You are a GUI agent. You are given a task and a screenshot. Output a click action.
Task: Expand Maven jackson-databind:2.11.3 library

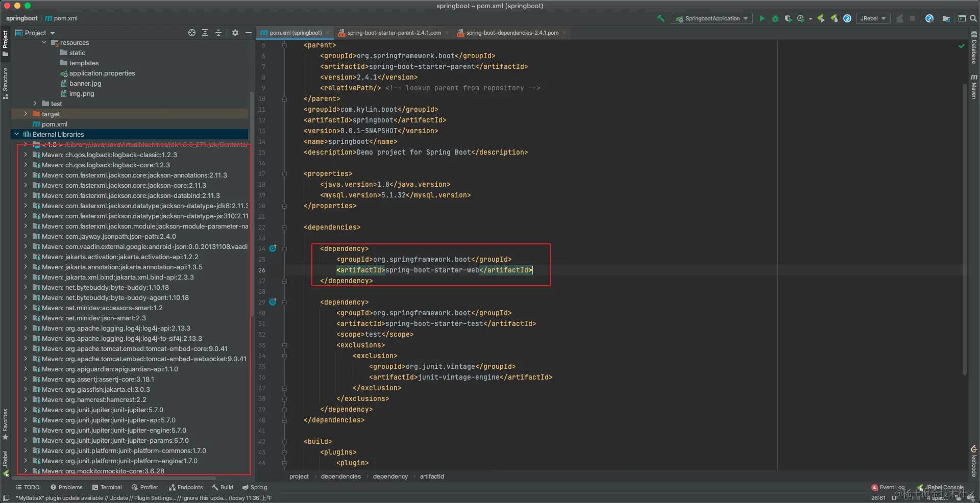pos(26,195)
